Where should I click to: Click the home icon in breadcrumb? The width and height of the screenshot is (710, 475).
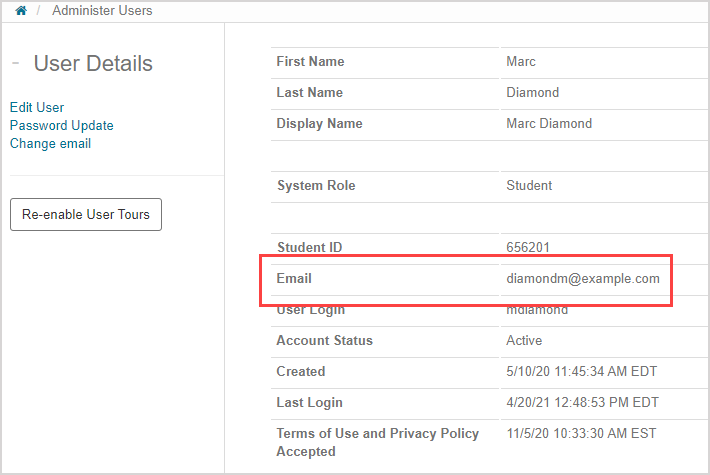pos(21,11)
